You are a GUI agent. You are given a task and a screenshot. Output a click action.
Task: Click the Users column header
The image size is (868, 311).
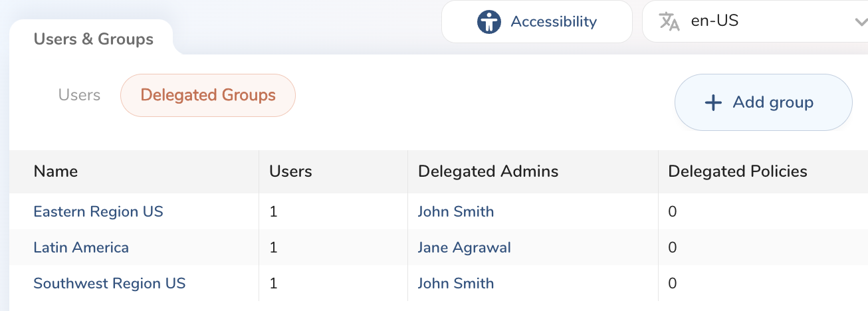[290, 171]
